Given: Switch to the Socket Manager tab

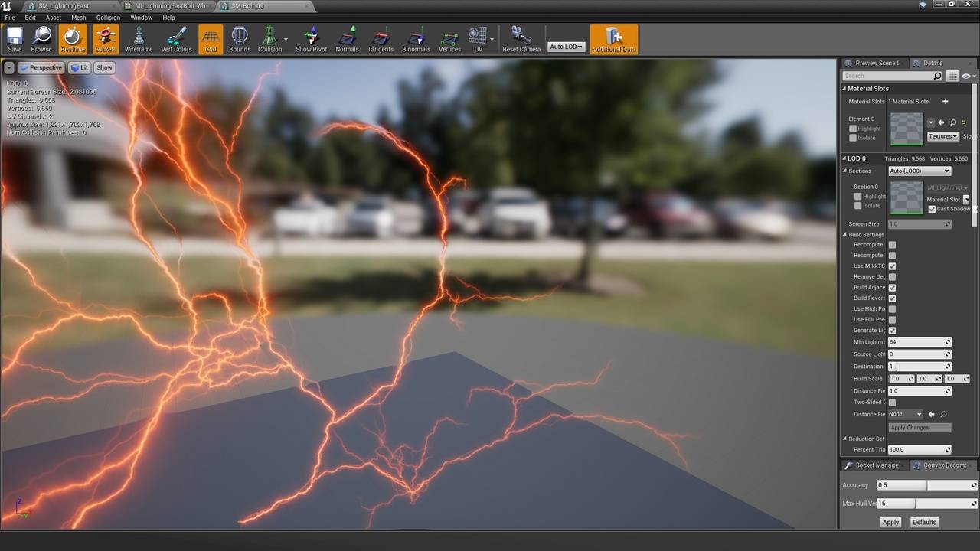Looking at the screenshot, I should tap(873, 465).
